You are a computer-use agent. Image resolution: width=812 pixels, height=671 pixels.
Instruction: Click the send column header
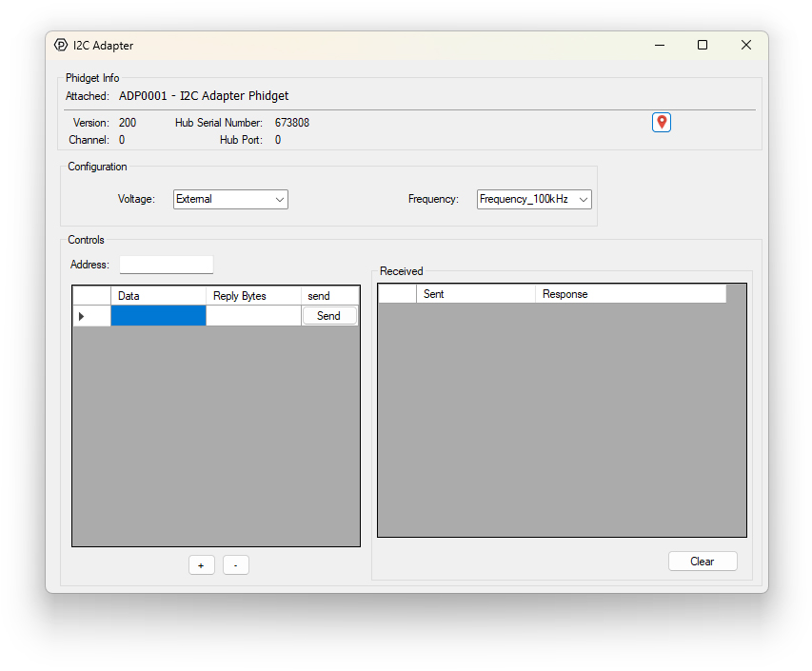[329, 296]
